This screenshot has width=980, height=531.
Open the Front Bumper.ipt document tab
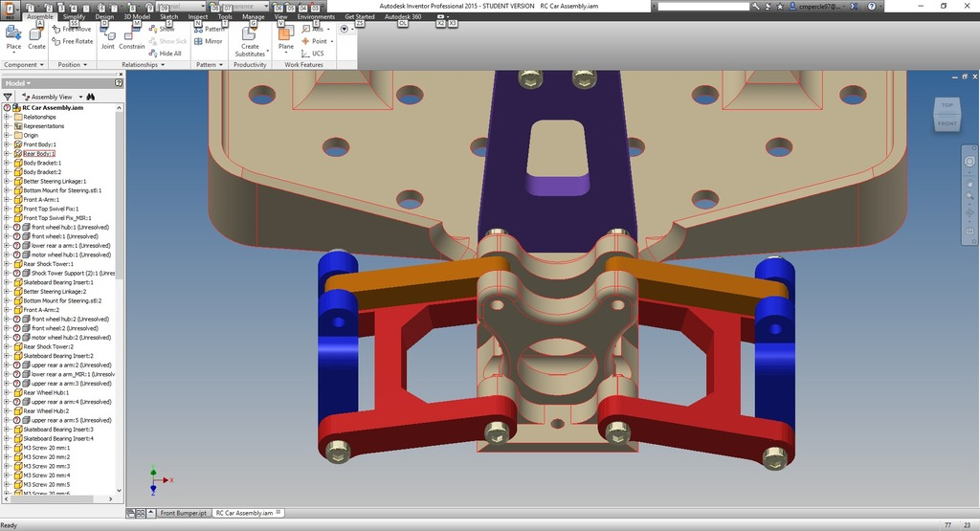[x=182, y=514]
